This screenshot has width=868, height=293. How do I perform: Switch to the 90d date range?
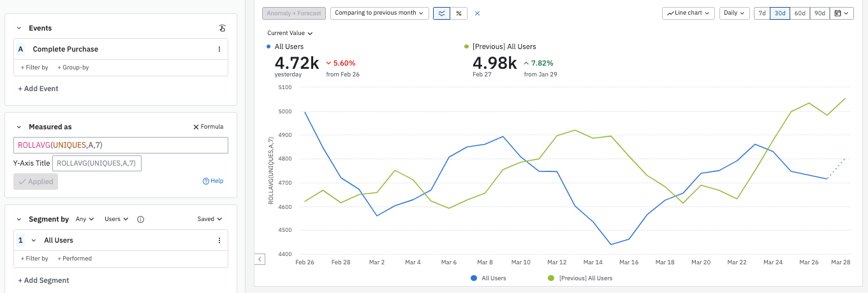point(819,13)
